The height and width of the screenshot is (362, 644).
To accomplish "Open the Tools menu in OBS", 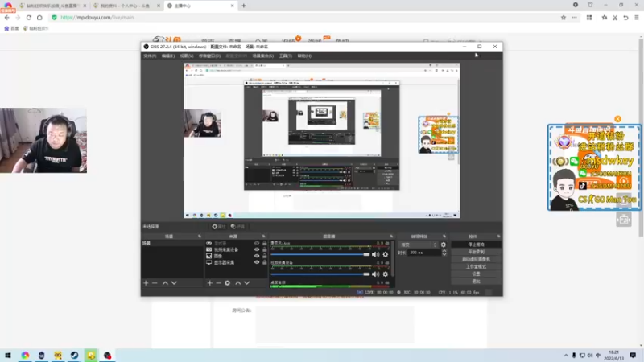I will click(x=286, y=56).
